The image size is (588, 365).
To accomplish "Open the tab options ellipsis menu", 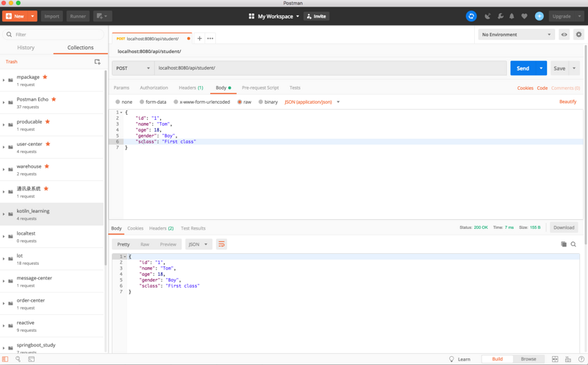I will 210,38.
